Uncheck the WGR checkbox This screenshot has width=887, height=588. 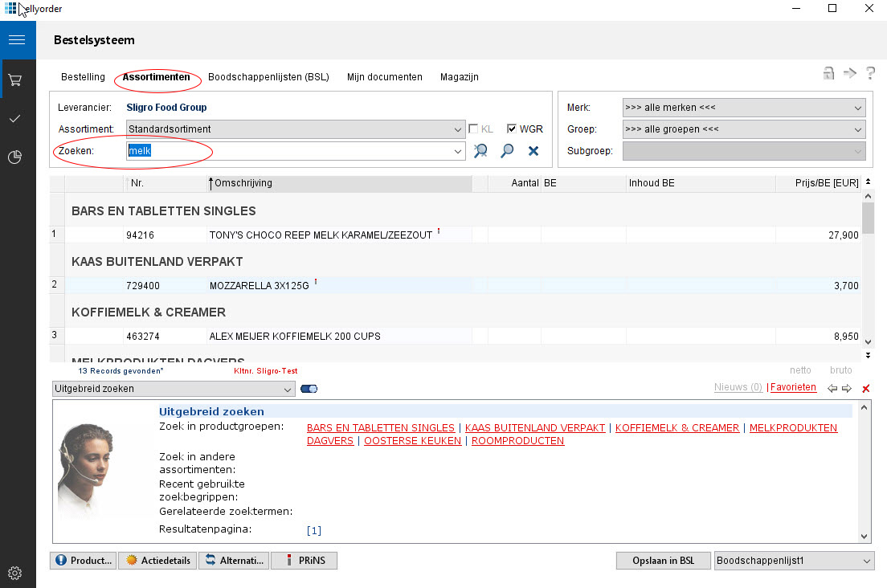(512, 129)
